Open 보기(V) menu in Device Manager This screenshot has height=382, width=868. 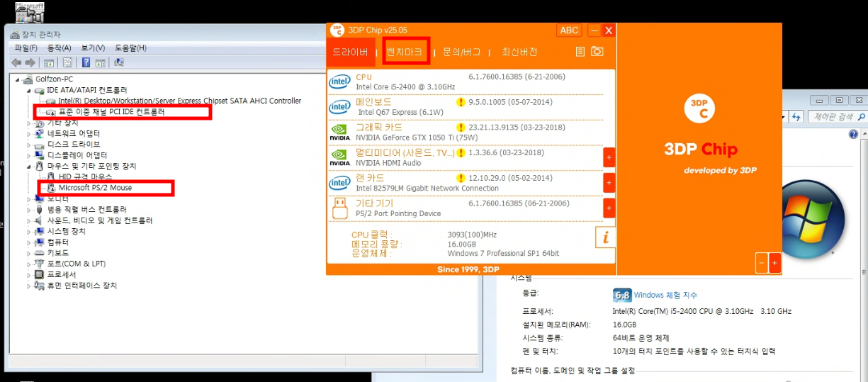tap(93, 48)
